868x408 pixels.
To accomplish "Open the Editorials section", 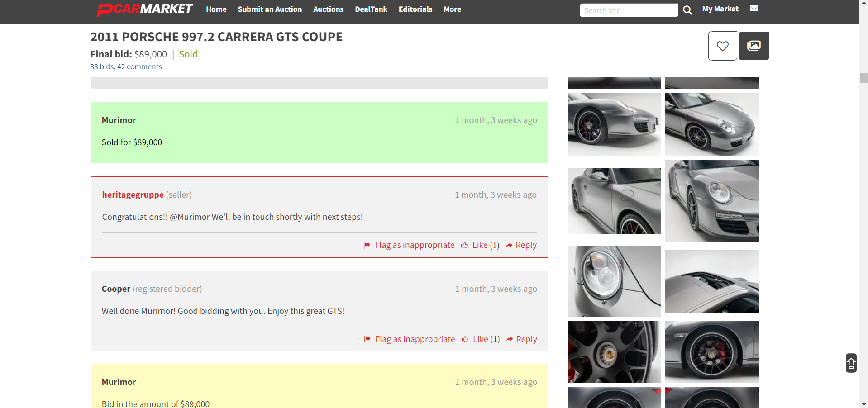I will pos(415,9).
